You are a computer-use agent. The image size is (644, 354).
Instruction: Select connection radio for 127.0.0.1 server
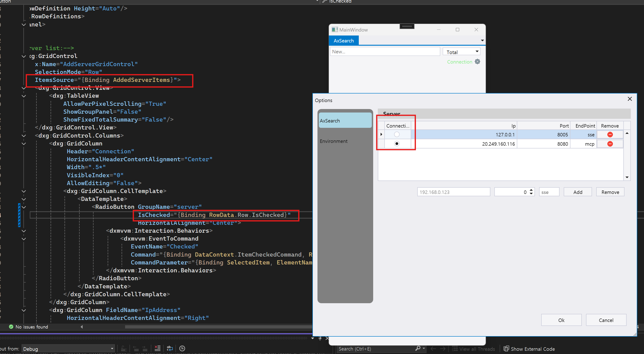coord(397,134)
